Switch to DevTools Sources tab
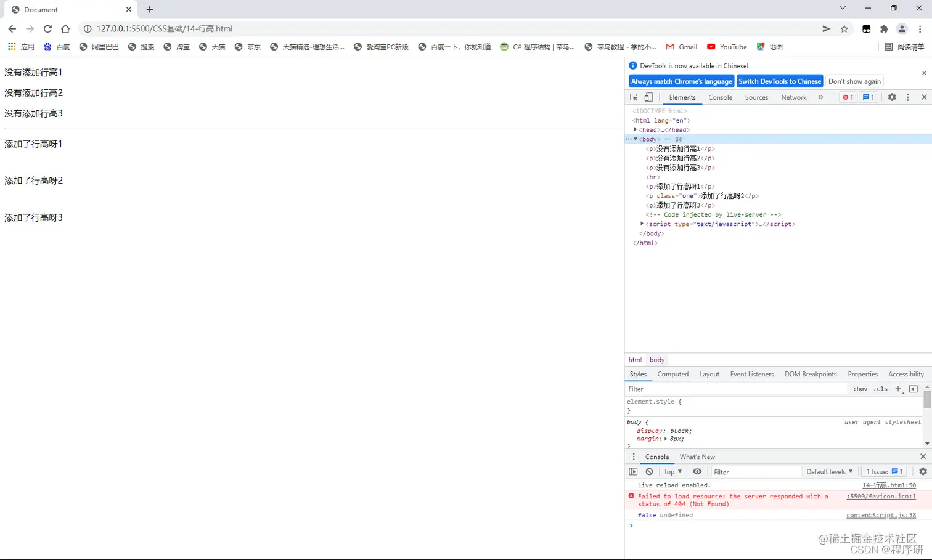This screenshot has width=932, height=560. [756, 97]
